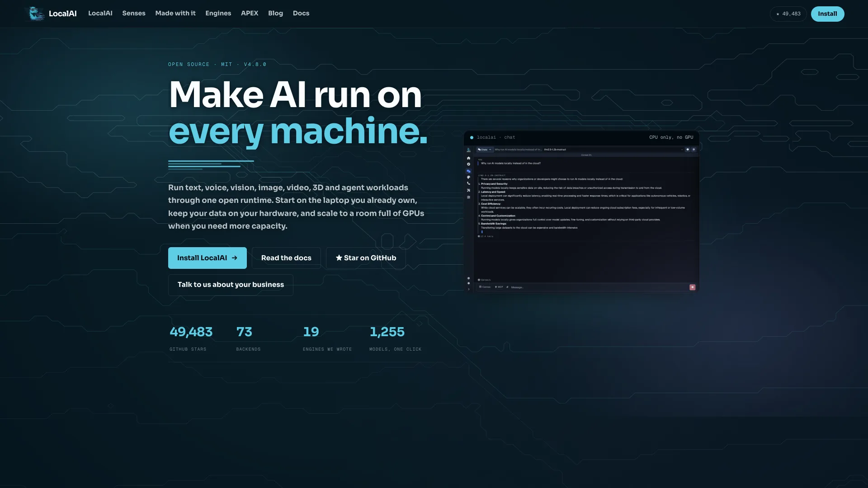This screenshot has width=868, height=488.
Task: Expand the preview sidebar with the chevron
Action: [x=468, y=289]
